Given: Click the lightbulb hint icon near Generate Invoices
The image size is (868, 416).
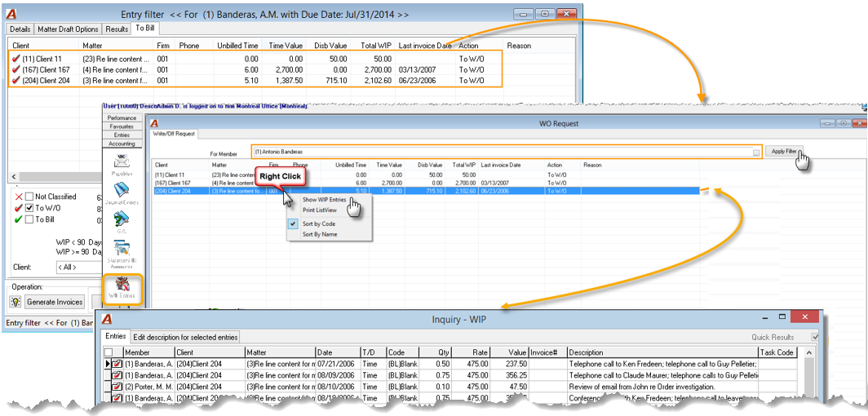Looking at the screenshot, I should coord(16,302).
